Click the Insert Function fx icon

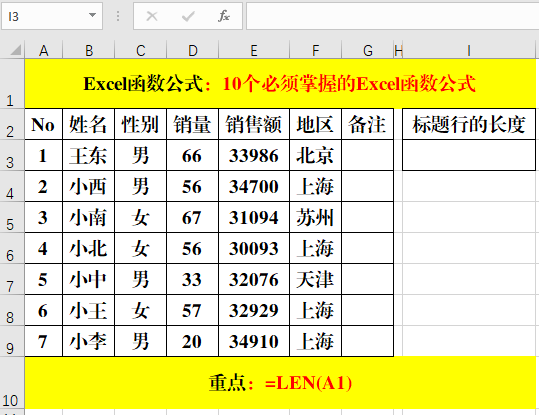224,16
